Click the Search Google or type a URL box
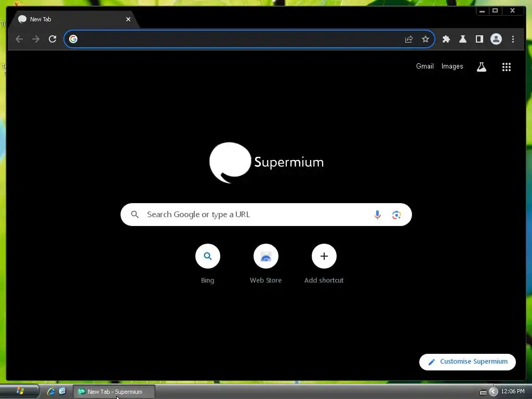 266,215
